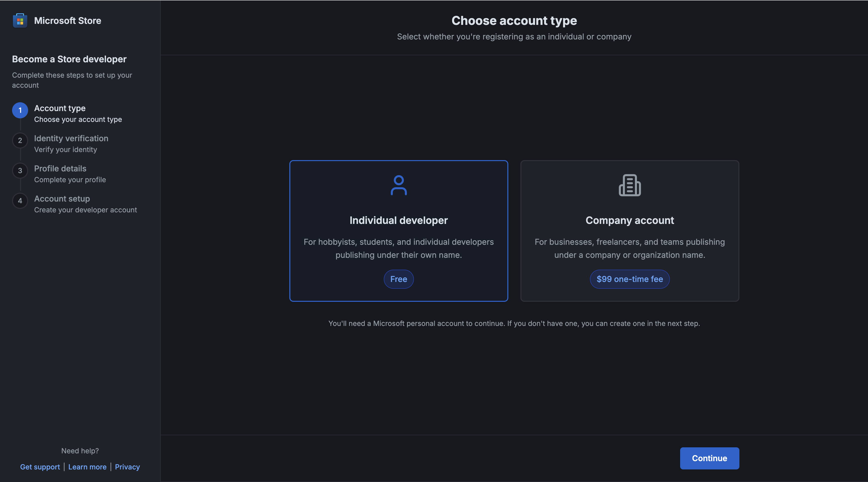Open the Privacy link
Screen dimensions: 868x482
point(127,467)
